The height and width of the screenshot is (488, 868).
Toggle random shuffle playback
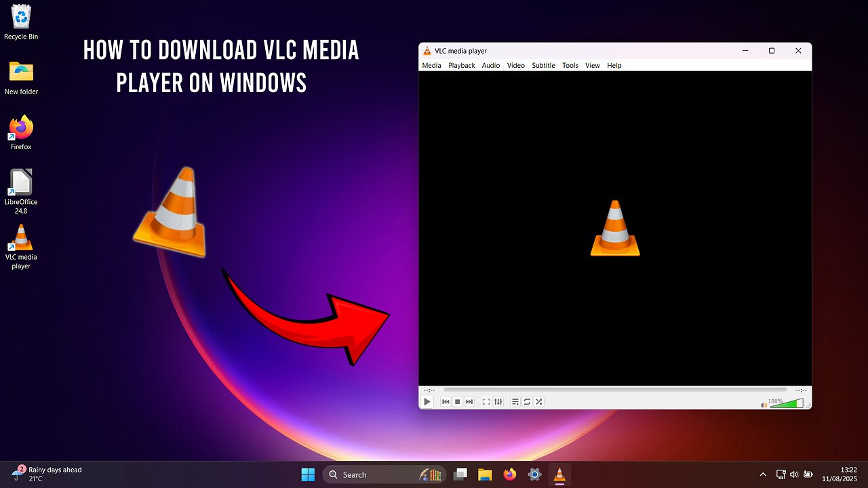pyautogui.click(x=539, y=402)
